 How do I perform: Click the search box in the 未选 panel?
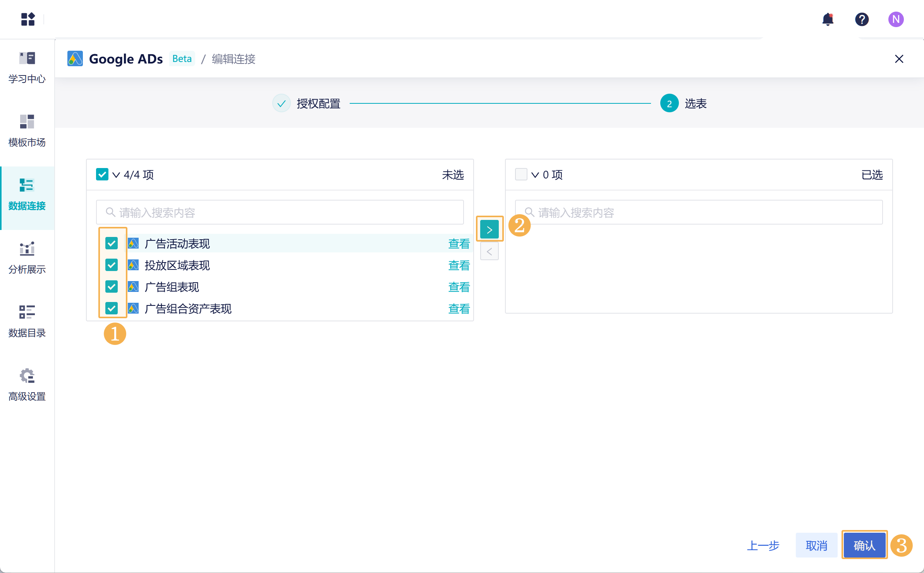(280, 212)
